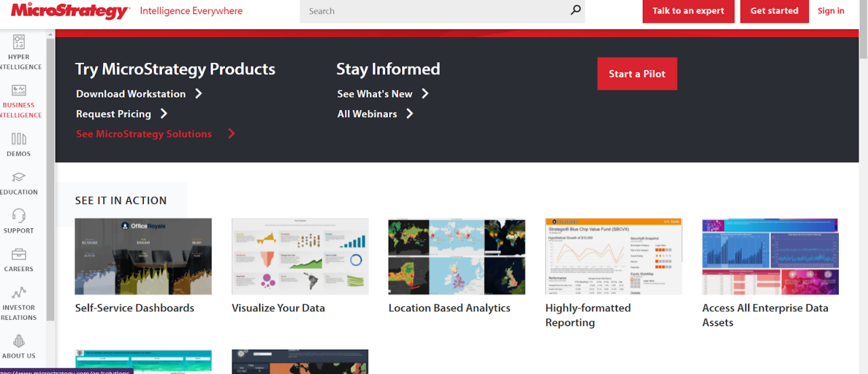The height and width of the screenshot is (374, 868).
Task: Click the Support headset icon
Action: pyautogui.click(x=19, y=215)
